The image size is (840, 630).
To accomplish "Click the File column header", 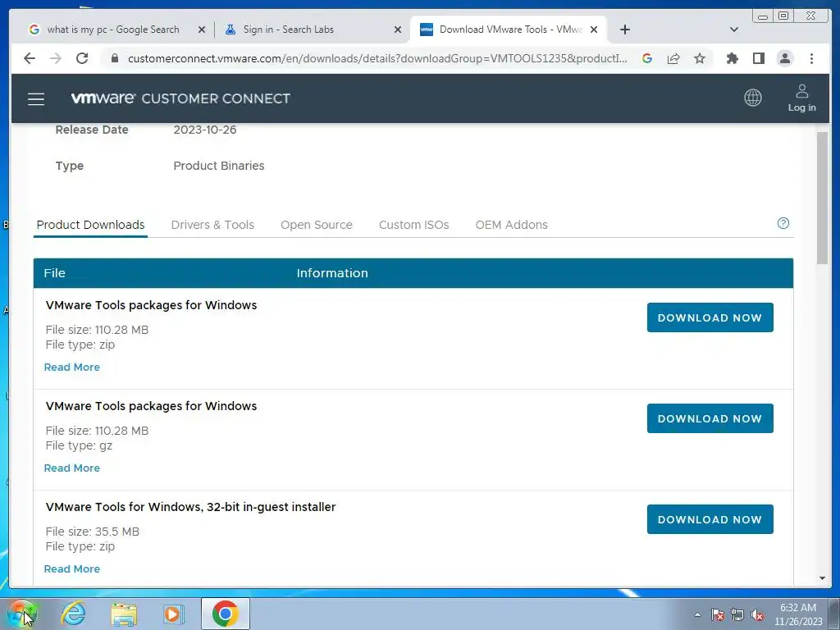I will [x=55, y=273].
